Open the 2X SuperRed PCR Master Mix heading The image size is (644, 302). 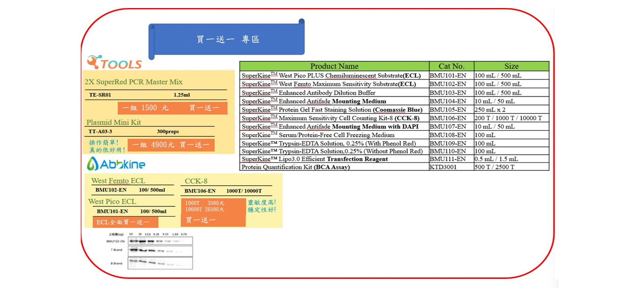pos(134,82)
